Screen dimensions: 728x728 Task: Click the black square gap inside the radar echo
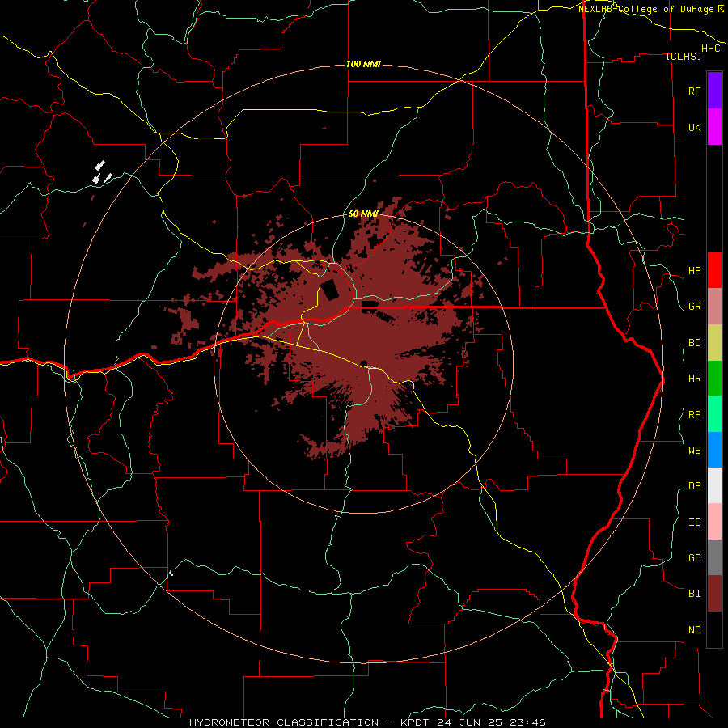pyautogui.click(x=331, y=290)
